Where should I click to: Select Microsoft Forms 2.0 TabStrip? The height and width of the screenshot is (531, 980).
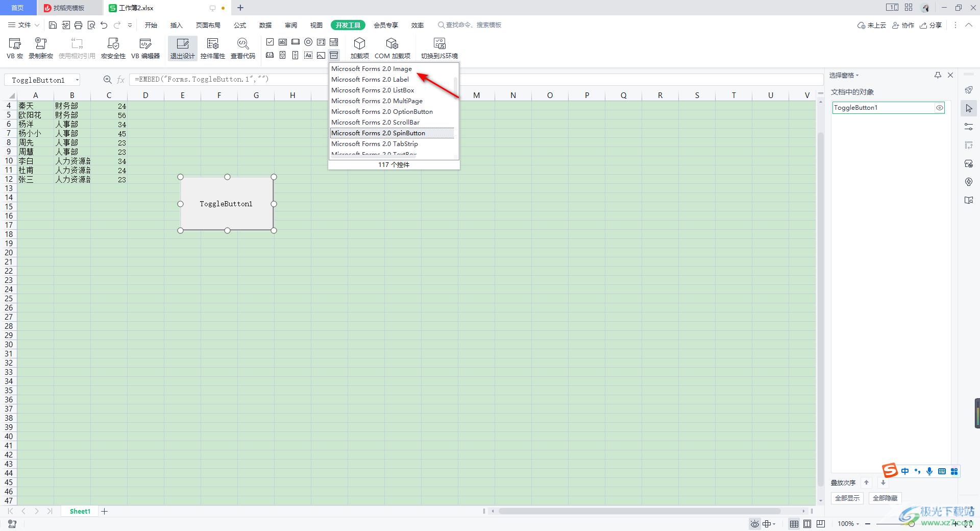click(392, 143)
